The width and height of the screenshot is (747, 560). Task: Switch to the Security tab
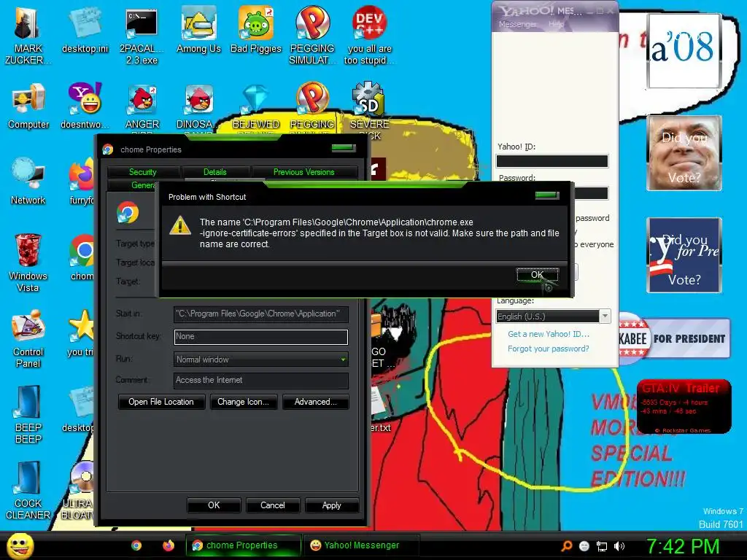[143, 172]
